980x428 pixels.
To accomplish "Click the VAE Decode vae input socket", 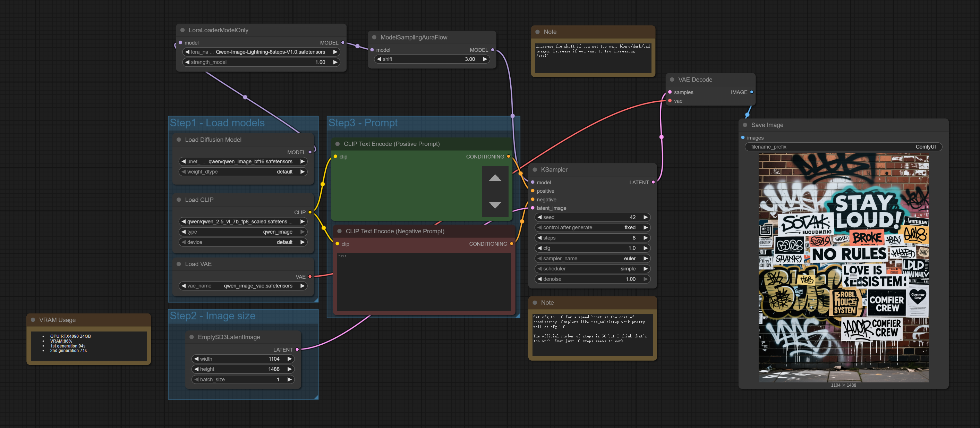I will (670, 101).
